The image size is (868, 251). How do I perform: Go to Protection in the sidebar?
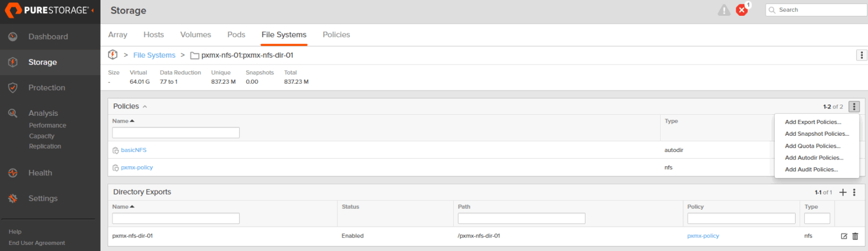coord(46,88)
